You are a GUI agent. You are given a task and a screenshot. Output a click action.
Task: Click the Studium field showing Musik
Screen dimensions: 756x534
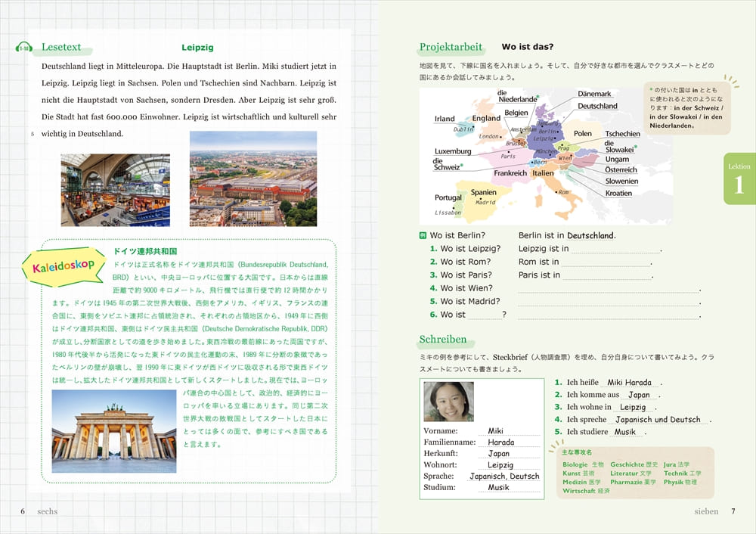(498, 488)
